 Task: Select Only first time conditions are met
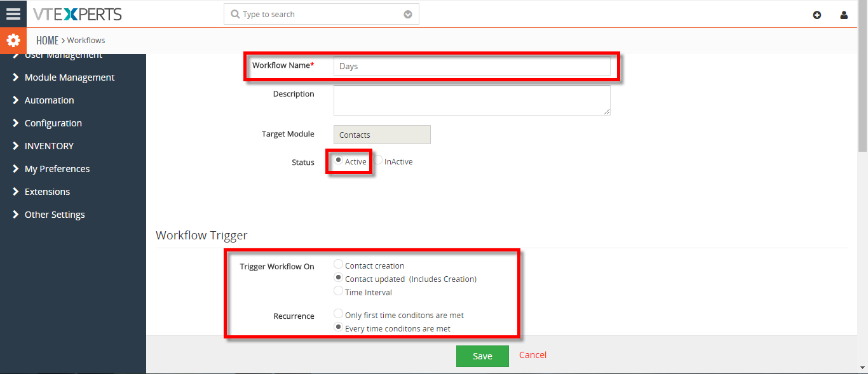pyautogui.click(x=339, y=314)
